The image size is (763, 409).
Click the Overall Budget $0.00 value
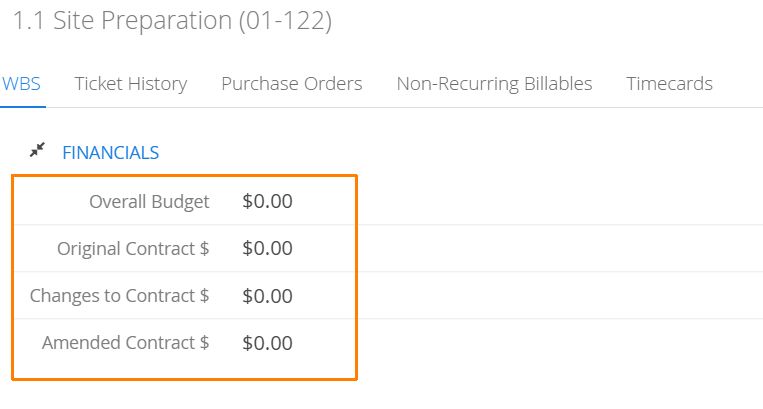[x=268, y=201]
